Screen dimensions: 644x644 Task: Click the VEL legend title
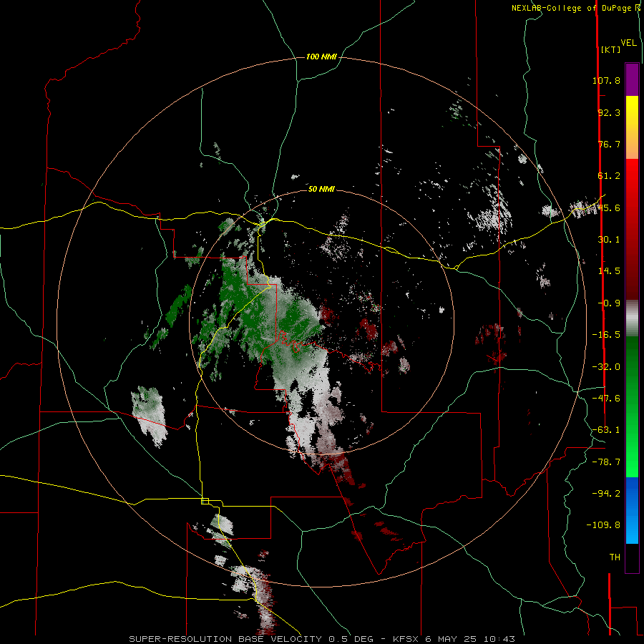pos(629,43)
